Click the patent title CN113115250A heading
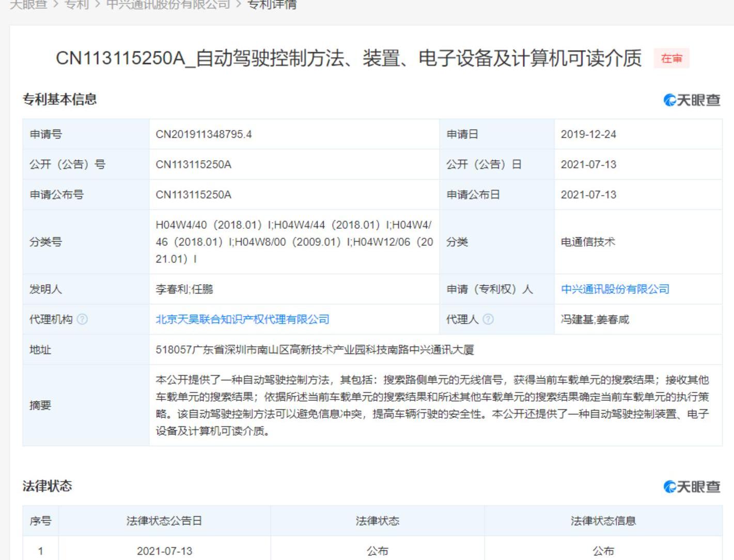734x560 pixels. pyautogui.click(x=349, y=58)
